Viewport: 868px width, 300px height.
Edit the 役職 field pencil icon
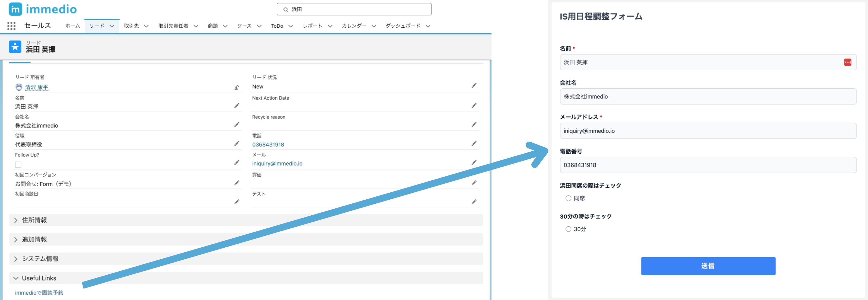click(x=237, y=143)
